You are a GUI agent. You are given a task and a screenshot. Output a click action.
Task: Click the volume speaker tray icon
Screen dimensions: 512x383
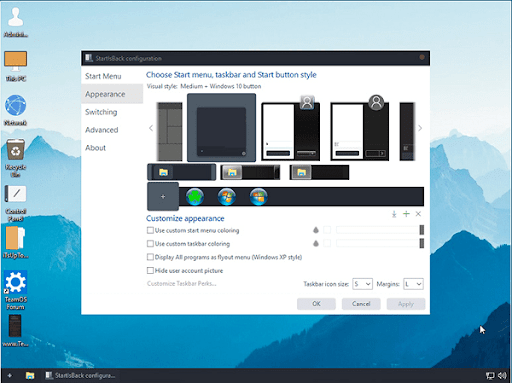click(502, 376)
